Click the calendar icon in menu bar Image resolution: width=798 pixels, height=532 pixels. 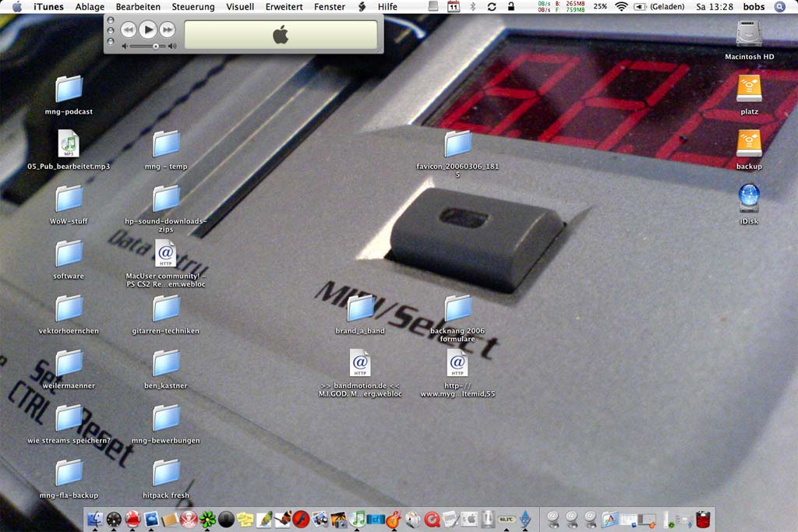[x=453, y=6]
